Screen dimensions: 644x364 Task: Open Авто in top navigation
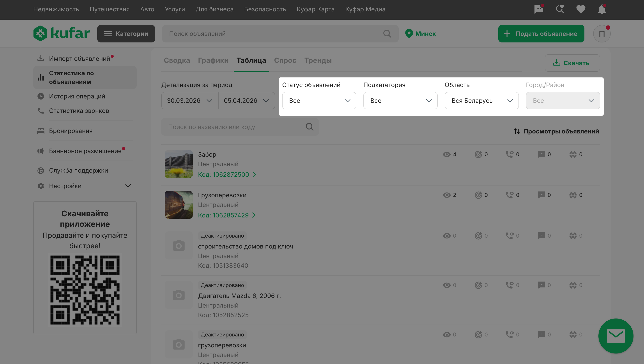point(147,9)
